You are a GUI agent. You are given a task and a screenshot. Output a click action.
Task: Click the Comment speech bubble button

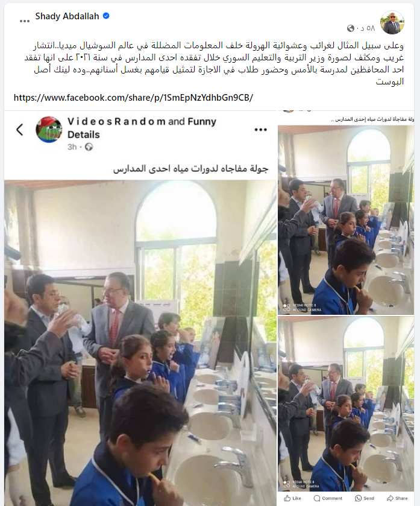click(328, 498)
